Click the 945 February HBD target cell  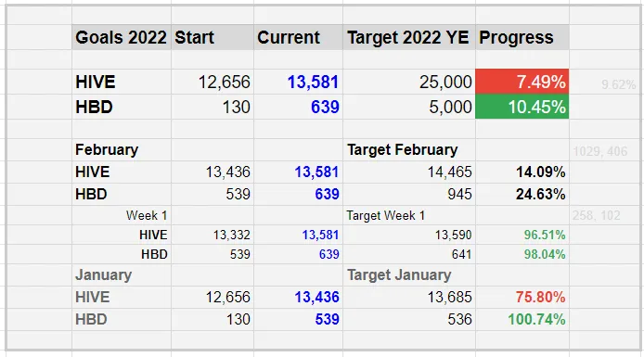409,194
